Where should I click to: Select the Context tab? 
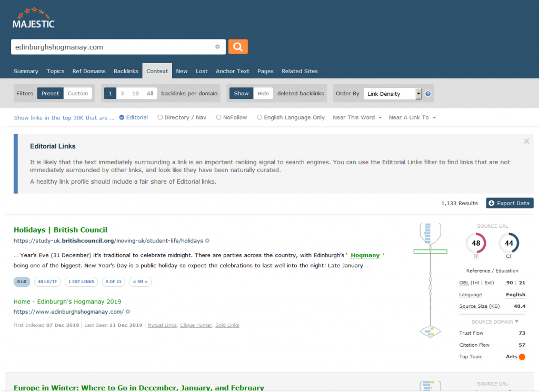pyautogui.click(x=157, y=71)
